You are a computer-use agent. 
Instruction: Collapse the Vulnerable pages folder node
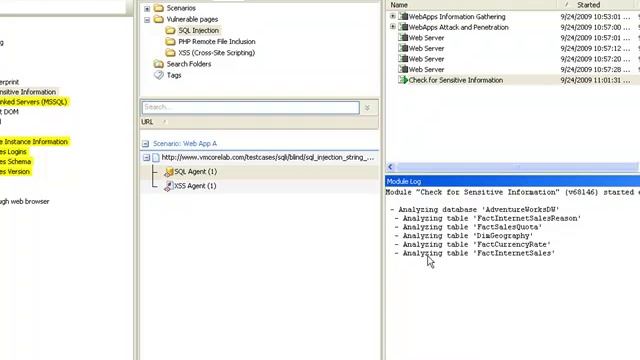(x=147, y=20)
